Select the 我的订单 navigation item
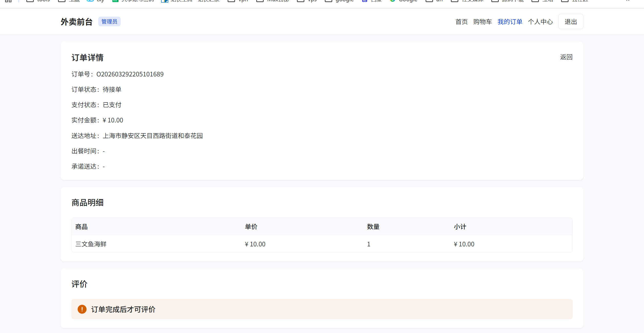This screenshot has width=644, height=333. [510, 22]
